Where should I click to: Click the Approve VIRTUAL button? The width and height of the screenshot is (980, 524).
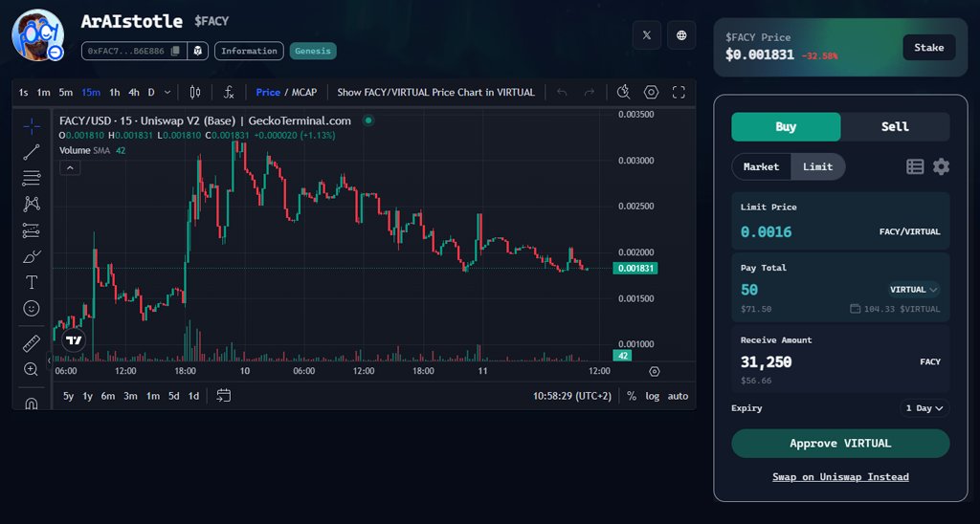tap(840, 444)
